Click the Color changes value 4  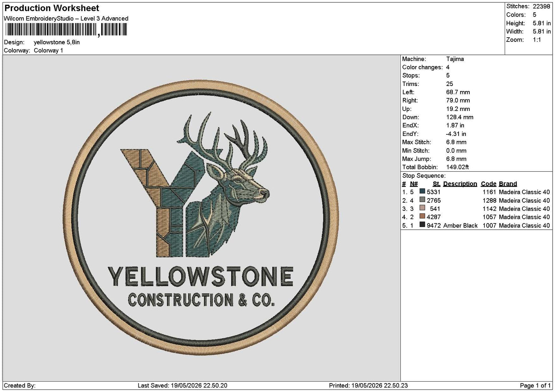pos(448,67)
